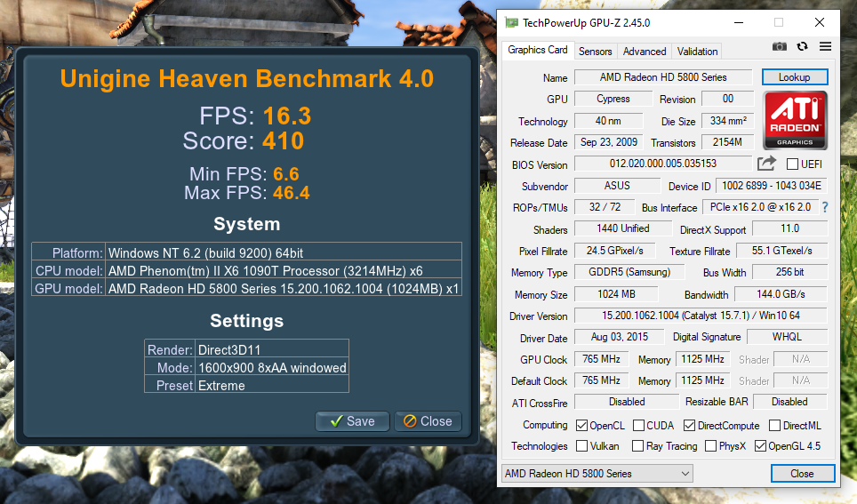The image size is (857, 504).
Task: Close the Heaven Benchmark results dialog
Action: [x=428, y=421]
